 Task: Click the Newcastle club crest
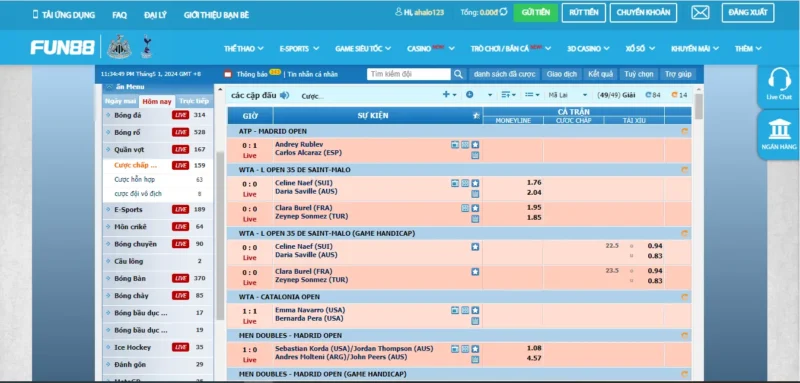[x=119, y=47]
